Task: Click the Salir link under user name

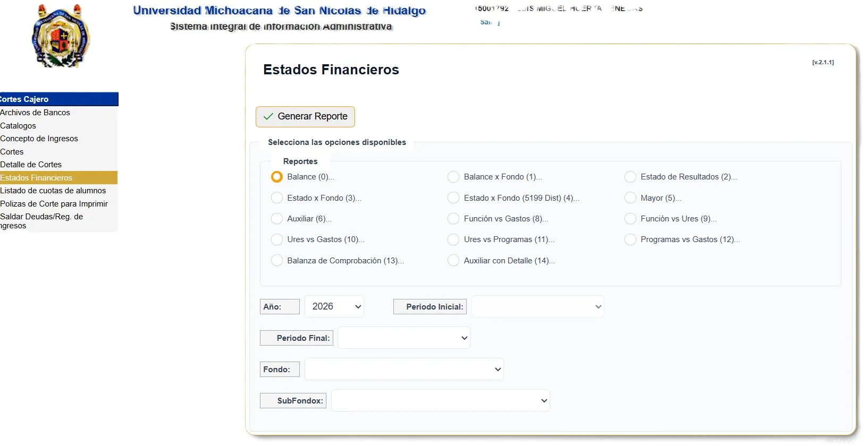Action: (489, 22)
